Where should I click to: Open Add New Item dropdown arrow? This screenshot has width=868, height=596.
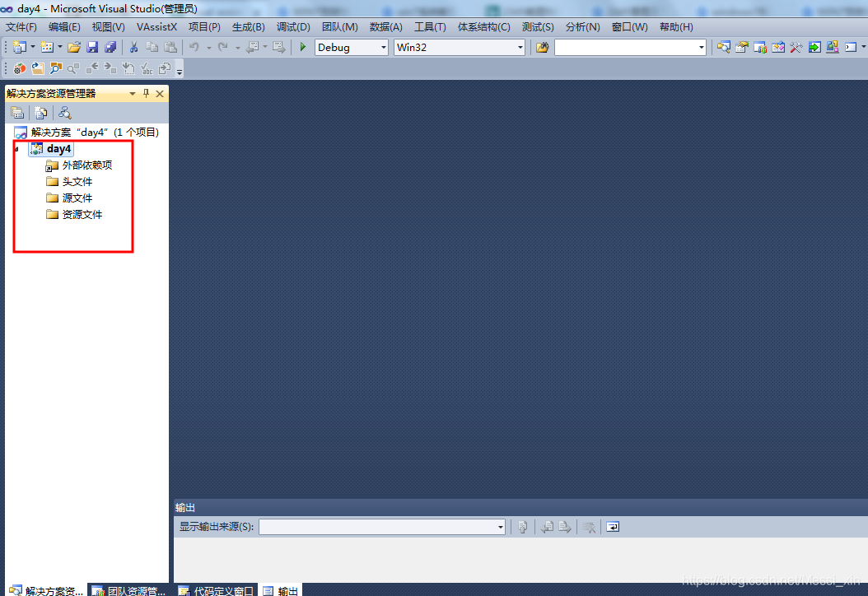60,47
